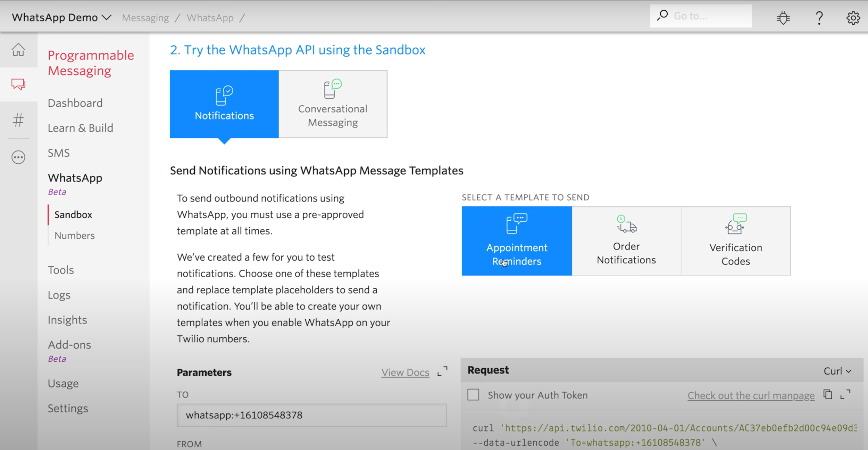Click the alert/notification bell icon

782,17
